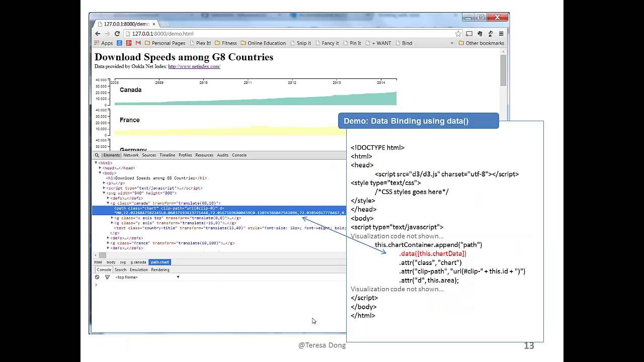Toggle the console filter funnel icon
The height and width of the screenshot is (362, 644).
[107, 277]
